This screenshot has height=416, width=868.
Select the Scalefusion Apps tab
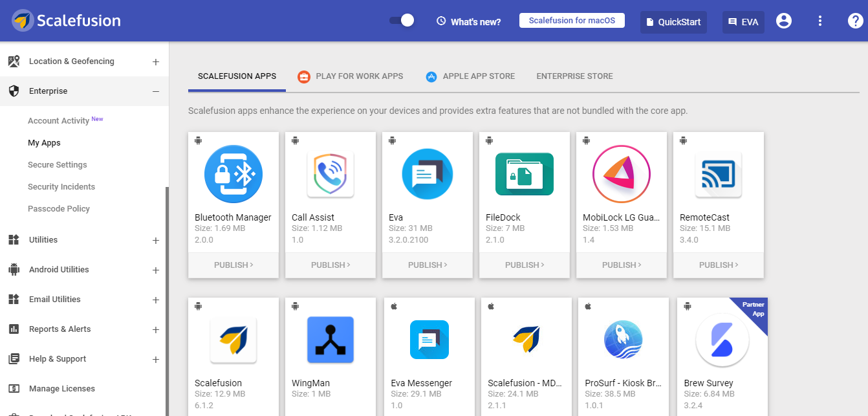tap(237, 76)
